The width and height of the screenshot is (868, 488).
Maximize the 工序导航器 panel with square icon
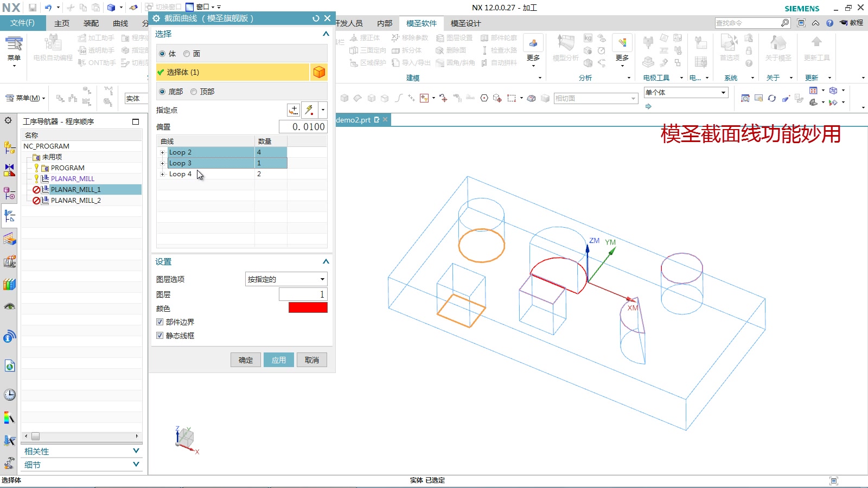[136, 121]
